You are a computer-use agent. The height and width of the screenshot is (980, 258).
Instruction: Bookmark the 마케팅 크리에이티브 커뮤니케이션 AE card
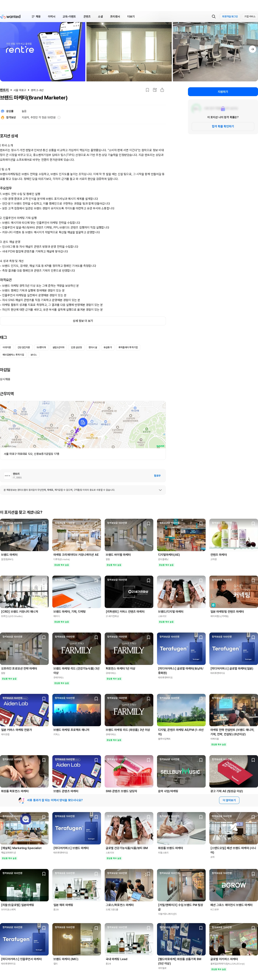96,524
